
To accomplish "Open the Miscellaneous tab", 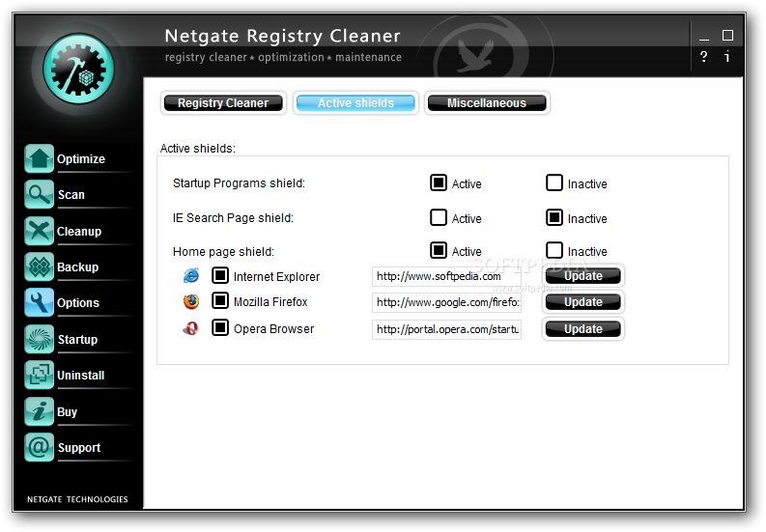I will (487, 103).
